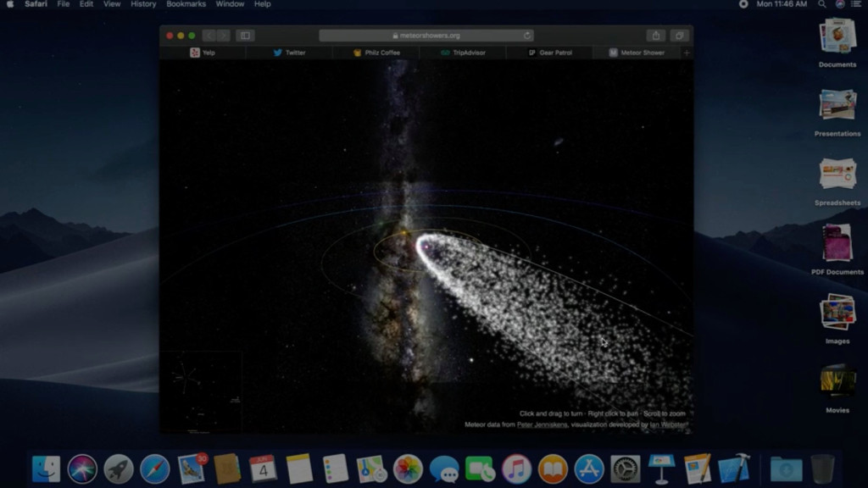
Task: Launch Siri from the Dock
Action: click(x=82, y=469)
